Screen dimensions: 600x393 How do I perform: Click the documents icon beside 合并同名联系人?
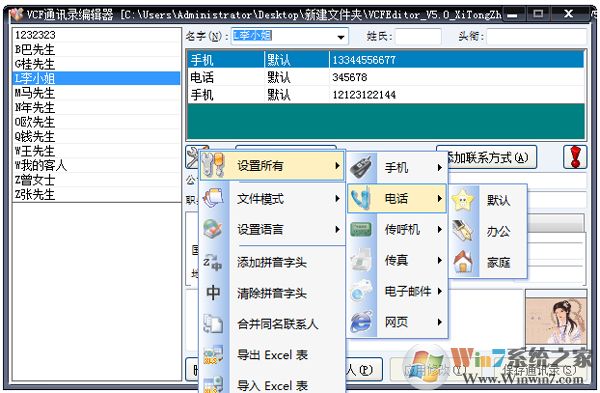pos(213,324)
